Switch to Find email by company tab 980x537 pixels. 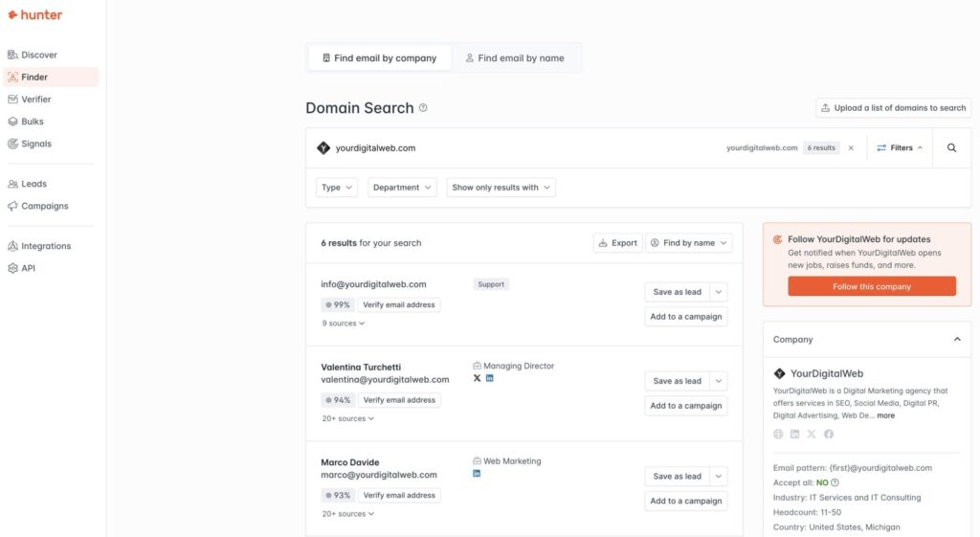[379, 58]
